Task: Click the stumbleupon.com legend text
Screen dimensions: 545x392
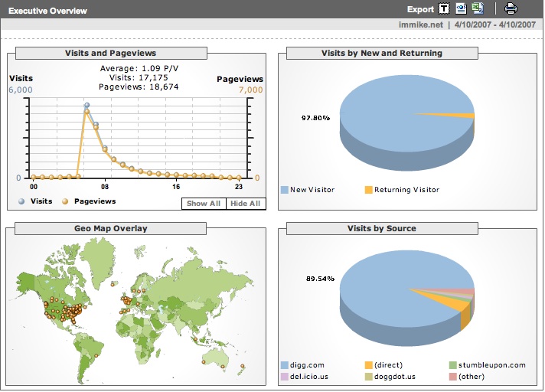Action: pyautogui.click(x=492, y=365)
